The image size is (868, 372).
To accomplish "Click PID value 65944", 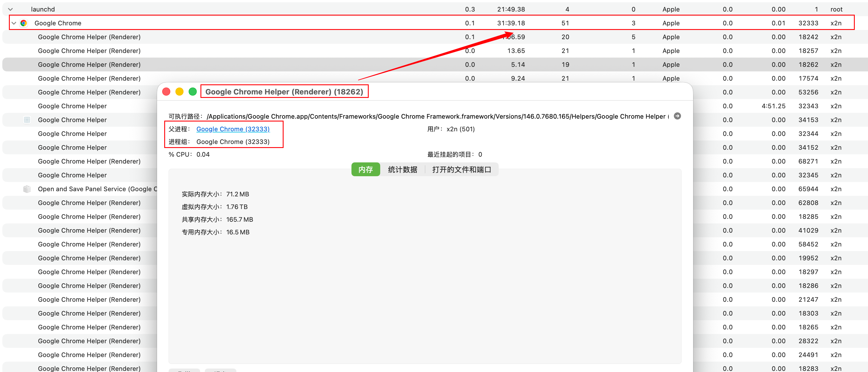I will click(808, 189).
